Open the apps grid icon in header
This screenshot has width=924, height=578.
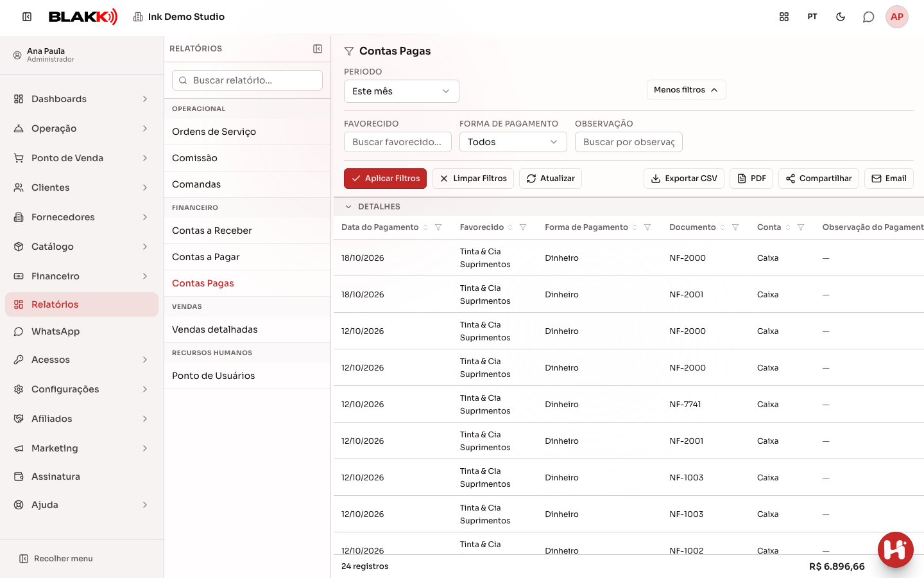point(784,17)
